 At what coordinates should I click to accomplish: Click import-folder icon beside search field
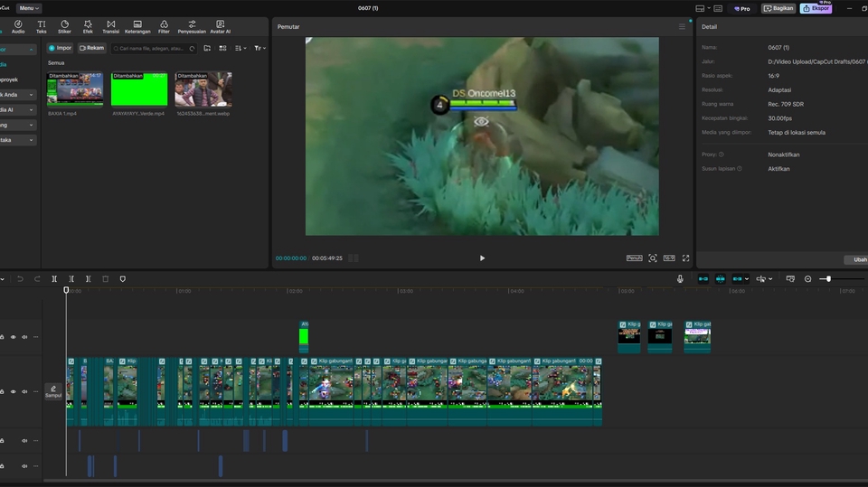(x=207, y=48)
